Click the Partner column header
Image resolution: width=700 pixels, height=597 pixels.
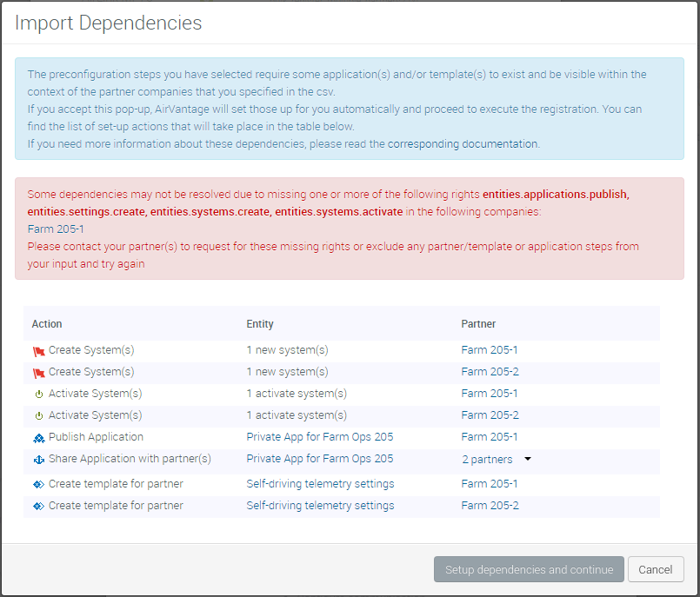(x=478, y=324)
